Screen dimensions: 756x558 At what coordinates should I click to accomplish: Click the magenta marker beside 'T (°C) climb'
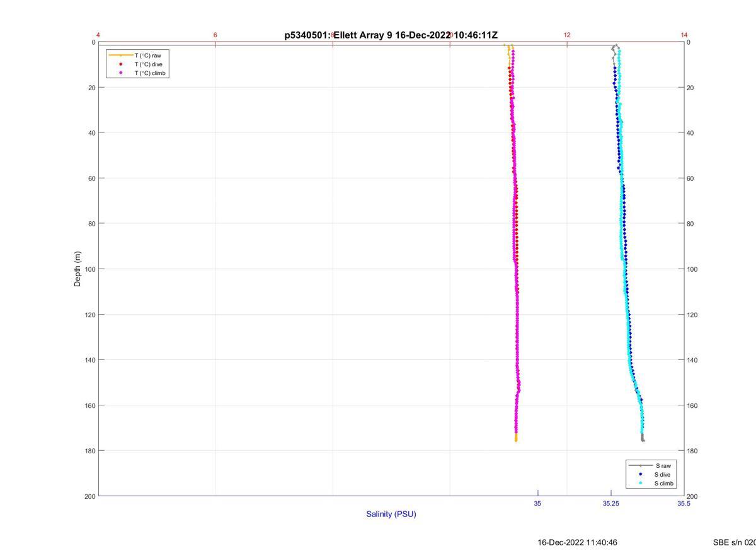tap(121, 73)
